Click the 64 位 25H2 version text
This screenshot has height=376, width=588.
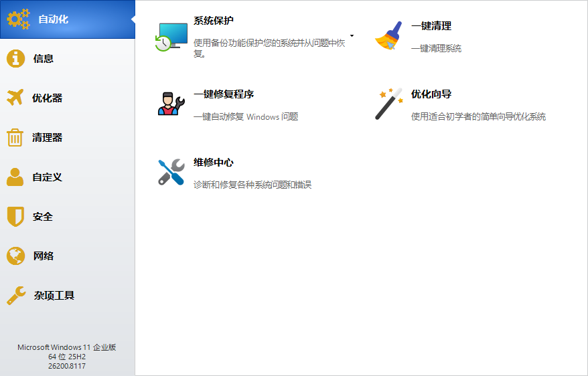pos(67,357)
